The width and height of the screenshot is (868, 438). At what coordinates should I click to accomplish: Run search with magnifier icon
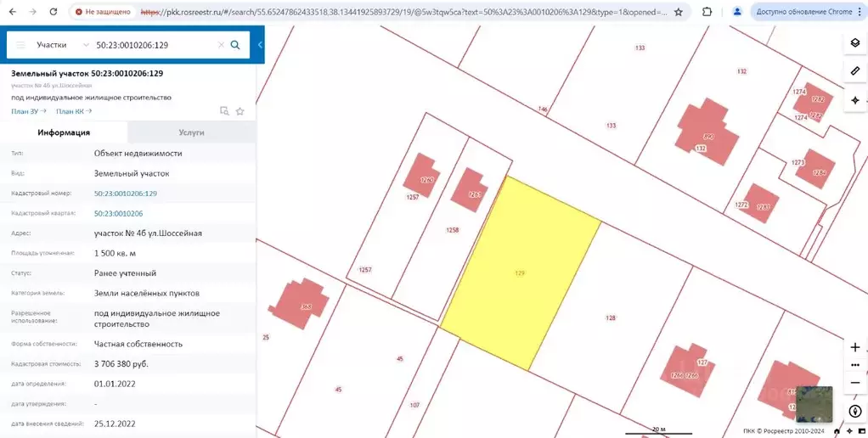pos(235,44)
